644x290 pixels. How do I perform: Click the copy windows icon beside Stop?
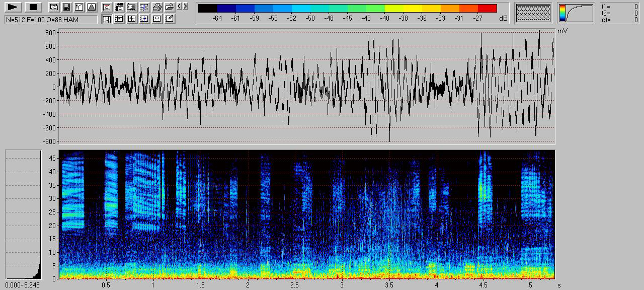[53, 7]
